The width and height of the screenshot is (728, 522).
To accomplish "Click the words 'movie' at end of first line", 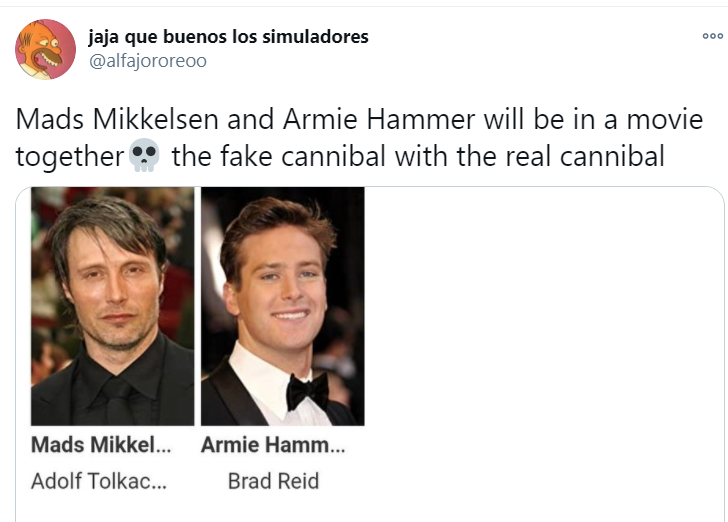I will 665,119.
